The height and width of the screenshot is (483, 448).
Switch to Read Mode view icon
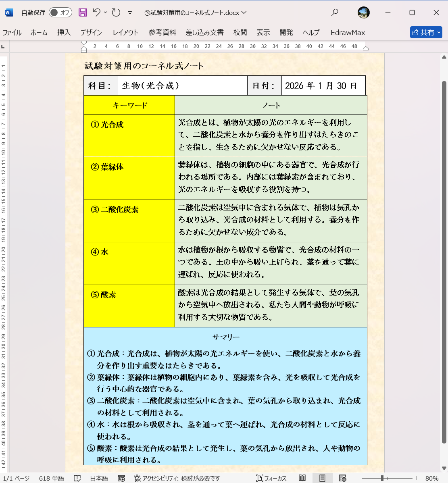click(301, 478)
